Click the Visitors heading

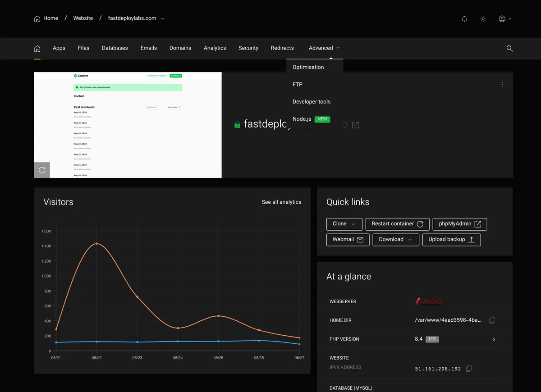coord(58,202)
